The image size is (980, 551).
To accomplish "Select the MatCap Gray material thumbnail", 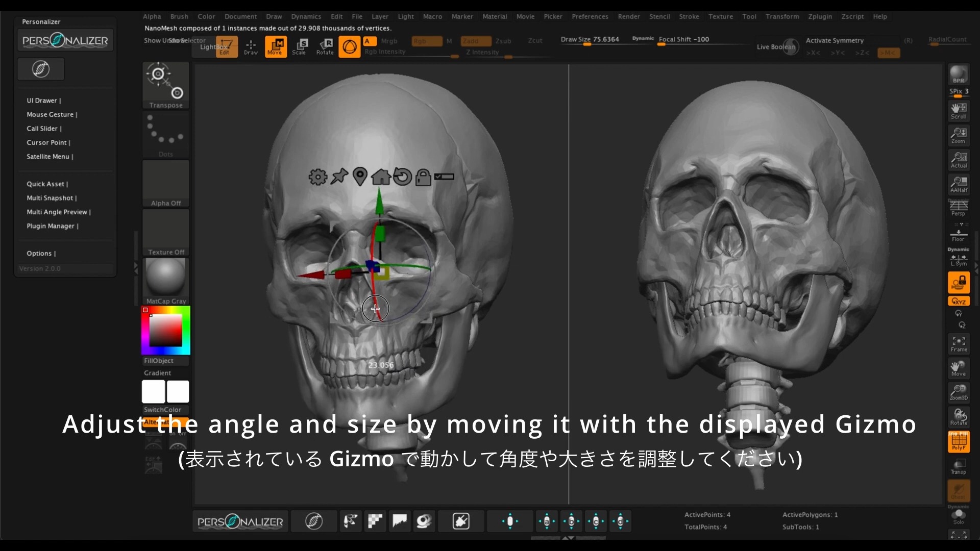I will (165, 278).
